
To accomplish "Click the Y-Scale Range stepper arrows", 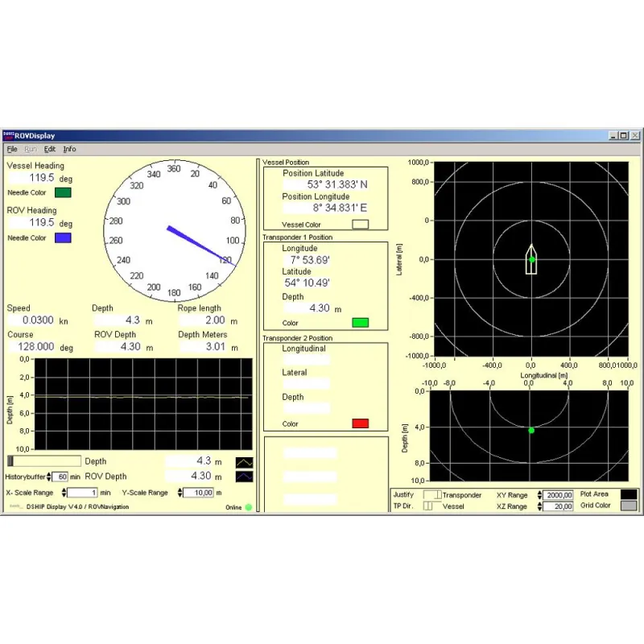I will click(x=180, y=493).
